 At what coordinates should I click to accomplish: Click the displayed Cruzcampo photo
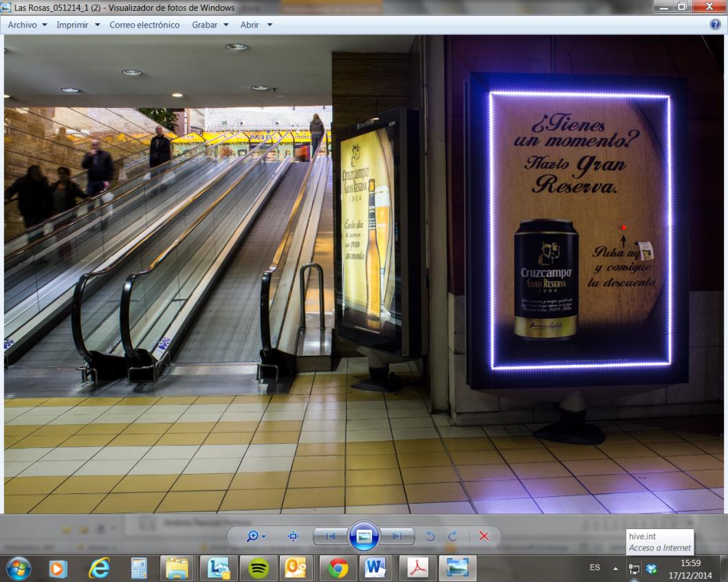(364, 274)
